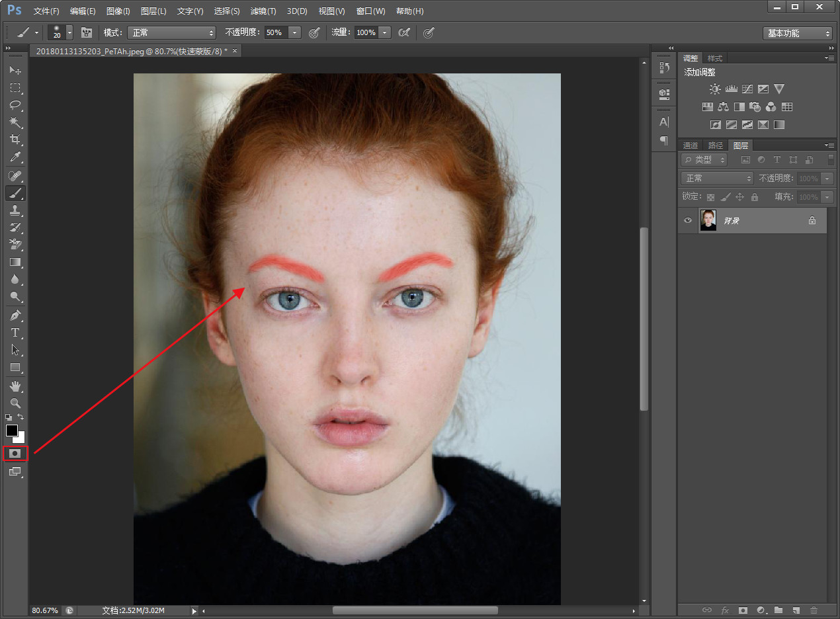Hide the 背景 layer with the eye icon
This screenshot has height=619, width=840.
pos(688,221)
